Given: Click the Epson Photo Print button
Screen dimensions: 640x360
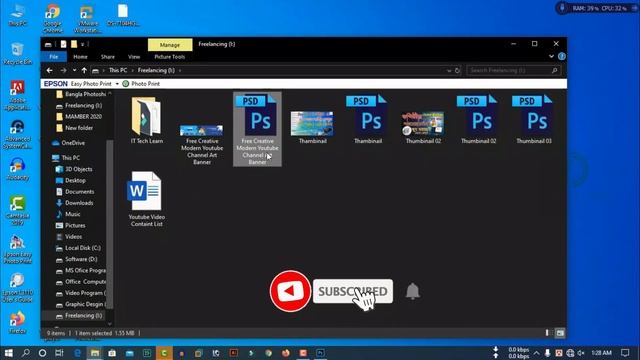Looking at the screenshot, I should point(141,84).
